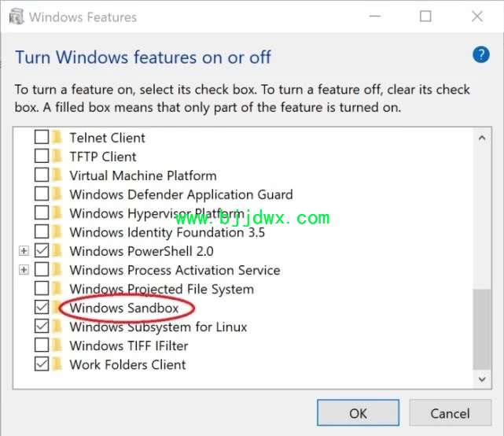Select the Windows Sandbox label
The height and width of the screenshot is (436, 504).
pyautogui.click(x=124, y=308)
